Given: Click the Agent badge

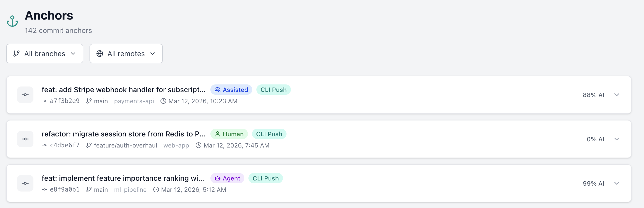Looking at the screenshot, I should [227, 178].
